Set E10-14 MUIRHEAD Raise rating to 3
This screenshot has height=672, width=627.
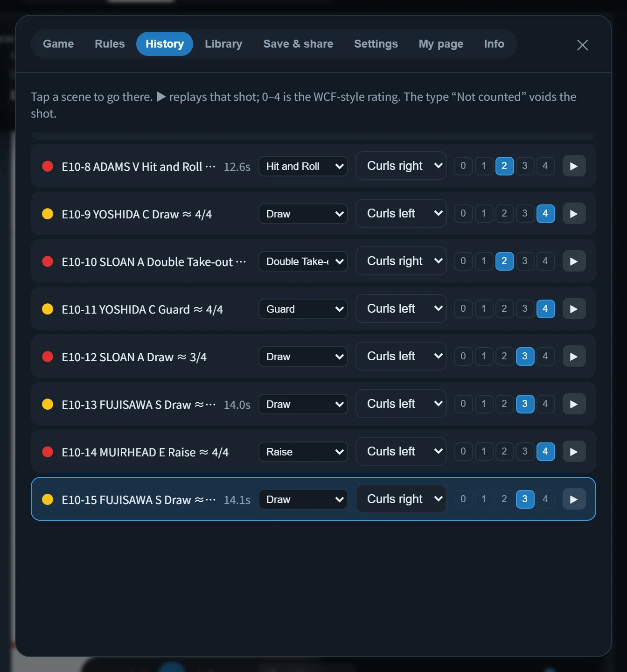coord(525,451)
